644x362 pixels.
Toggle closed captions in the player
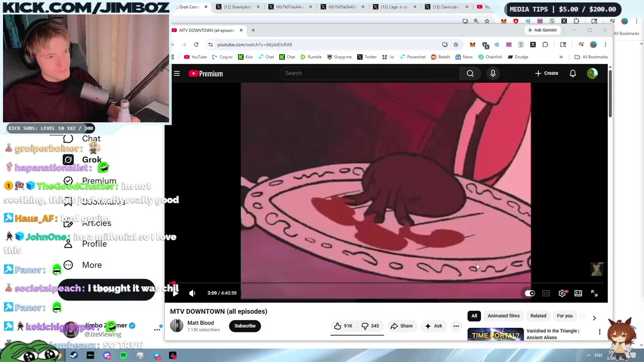(x=546, y=293)
